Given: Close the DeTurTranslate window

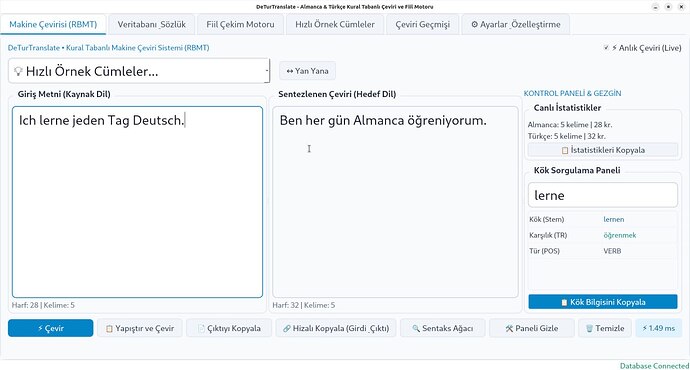Looking at the screenshot, I should [681, 7].
